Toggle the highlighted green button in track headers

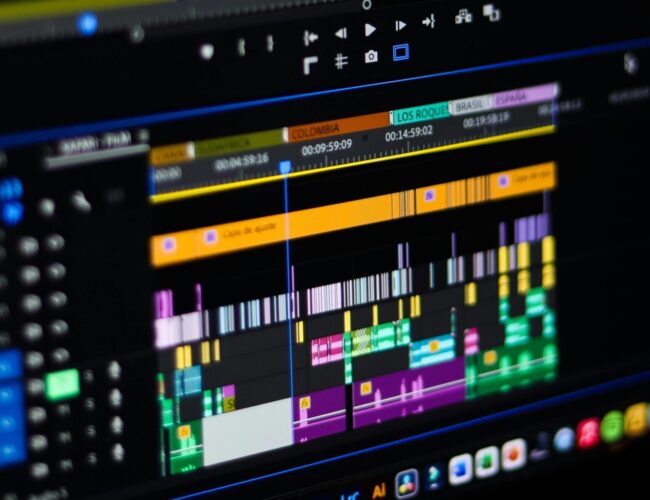62,384
